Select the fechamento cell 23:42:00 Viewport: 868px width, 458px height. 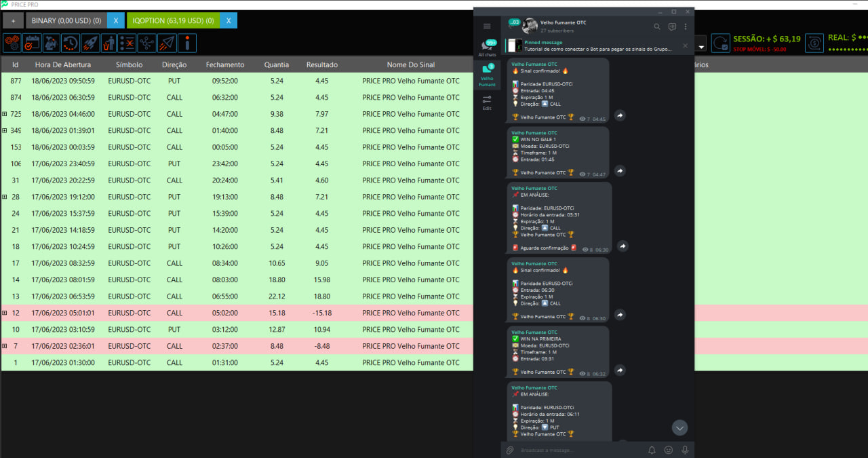[x=225, y=164]
